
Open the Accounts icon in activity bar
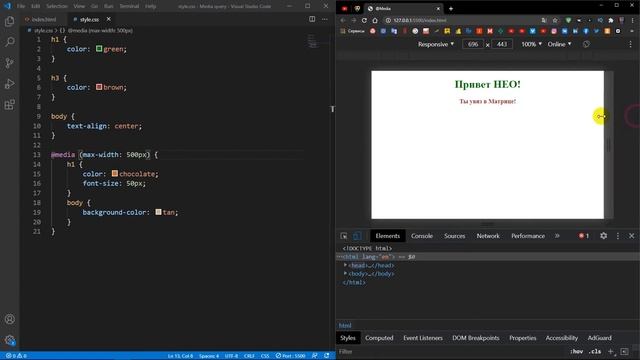(10, 319)
